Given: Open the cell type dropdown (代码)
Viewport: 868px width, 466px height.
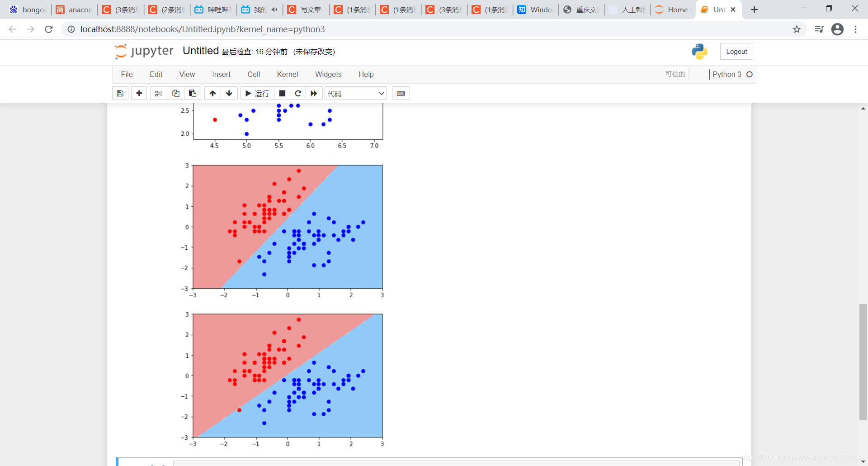Looking at the screenshot, I should (x=356, y=93).
